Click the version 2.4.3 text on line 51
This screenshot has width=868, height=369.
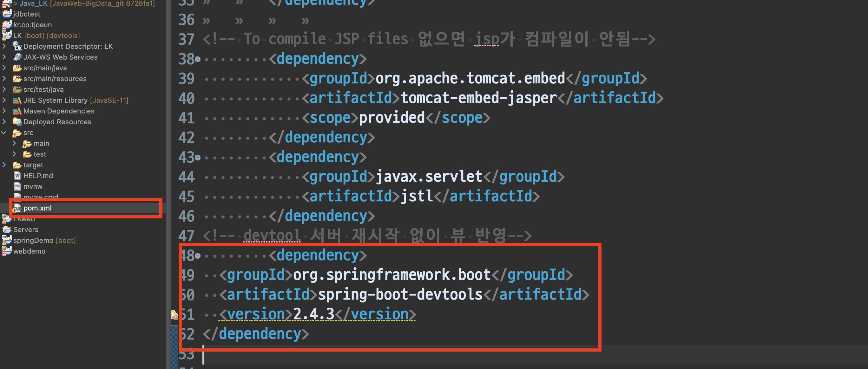click(x=313, y=314)
